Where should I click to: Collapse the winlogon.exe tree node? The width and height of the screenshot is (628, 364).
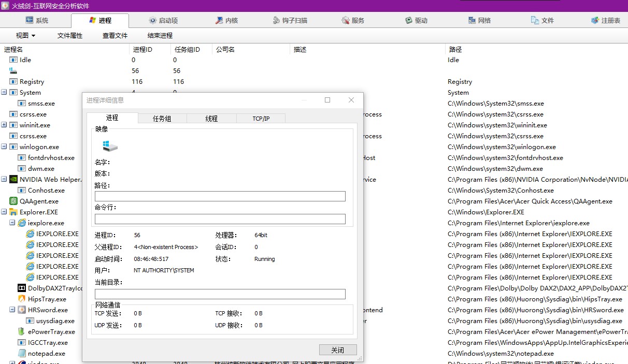(x=4, y=147)
